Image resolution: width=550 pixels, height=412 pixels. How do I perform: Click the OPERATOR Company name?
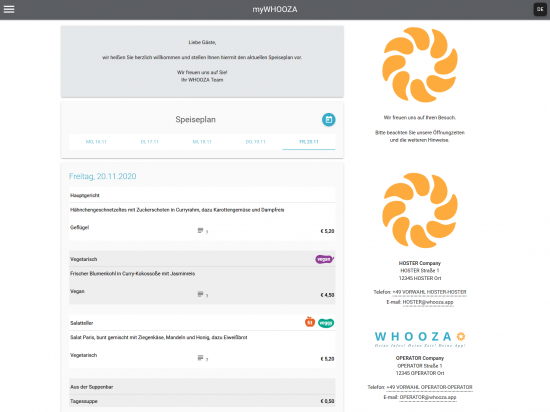pyautogui.click(x=420, y=358)
